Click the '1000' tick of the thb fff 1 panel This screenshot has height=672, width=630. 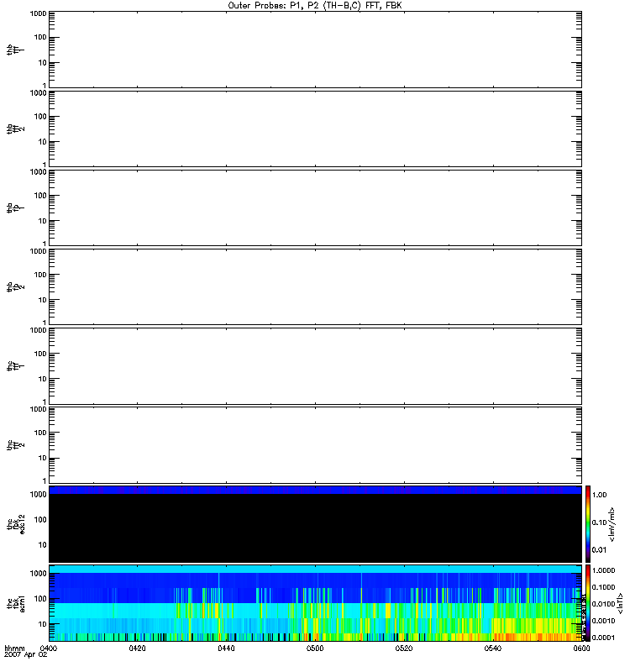(x=38, y=13)
